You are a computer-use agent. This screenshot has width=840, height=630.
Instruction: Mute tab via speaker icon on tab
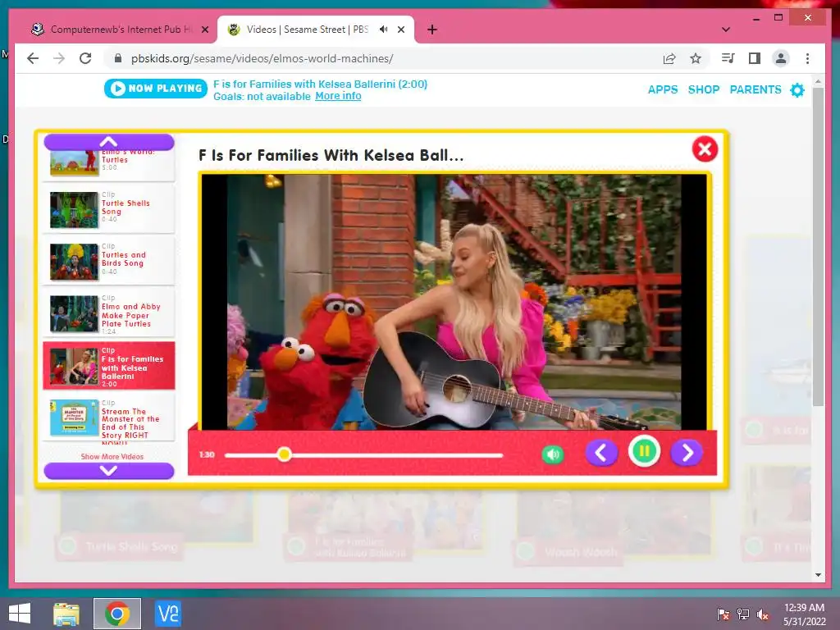pos(384,30)
